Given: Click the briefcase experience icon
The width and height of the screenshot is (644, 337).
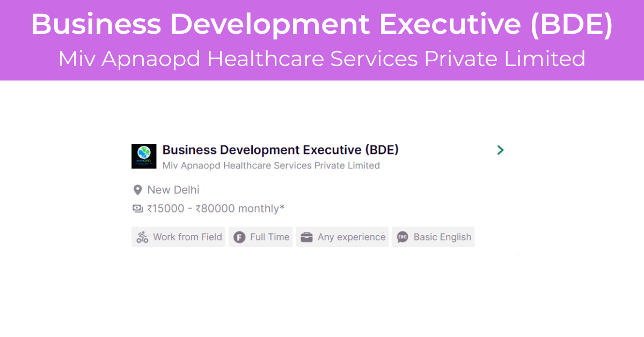Looking at the screenshot, I should (306, 237).
